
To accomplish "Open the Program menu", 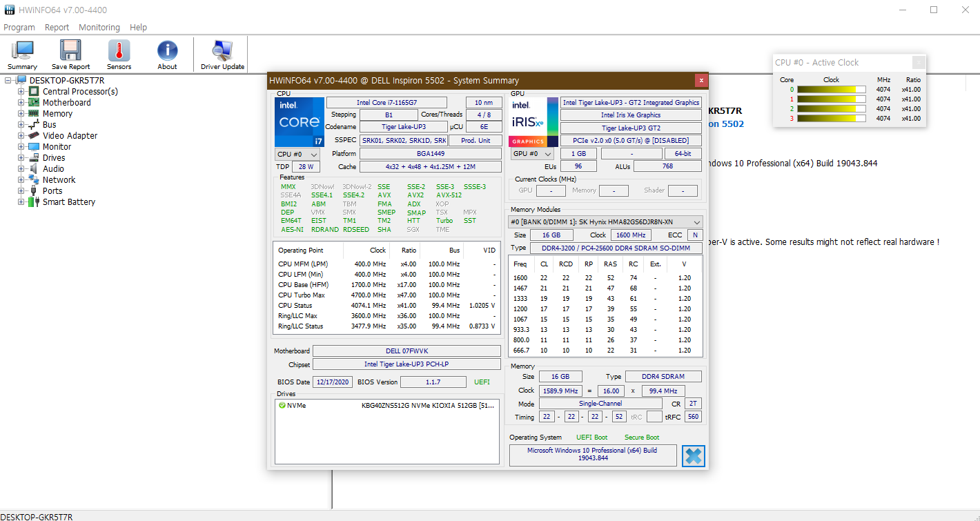I will pos(19,28).
